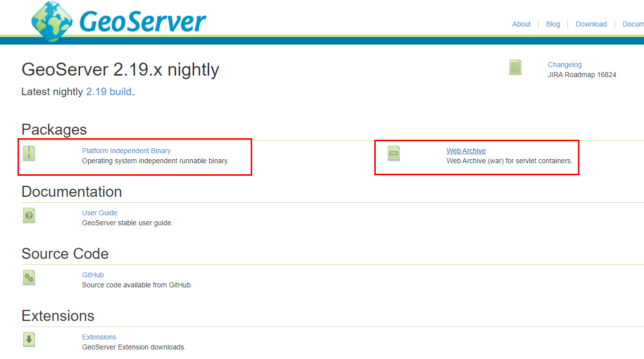
Task: Click the 'JIRA Roadmap 16824' text
Action: pyautogui.click(x=582, y=75)
